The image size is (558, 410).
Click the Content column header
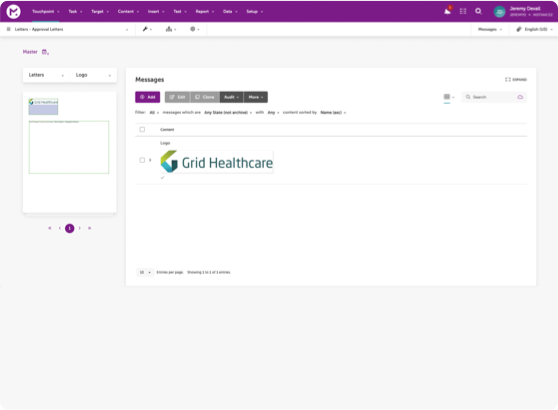pyautogui.click(x=167, y=130)
